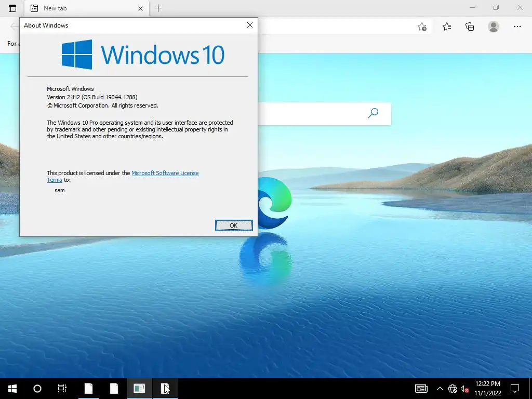Viewport: 532px width, 399px height.
Task: Open the Microsoft Software License link
Action: [165, 173]
